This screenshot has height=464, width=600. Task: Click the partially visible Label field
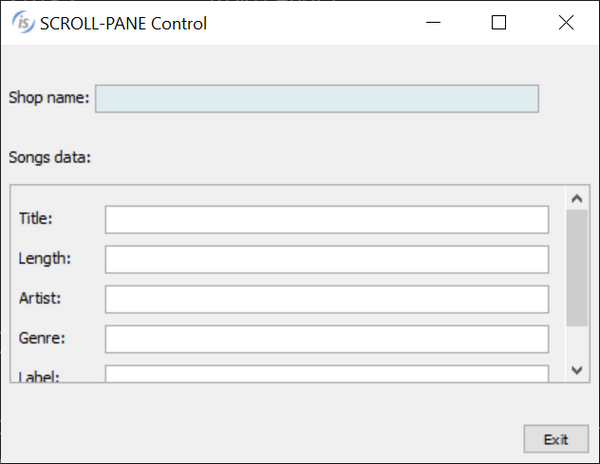327,374
